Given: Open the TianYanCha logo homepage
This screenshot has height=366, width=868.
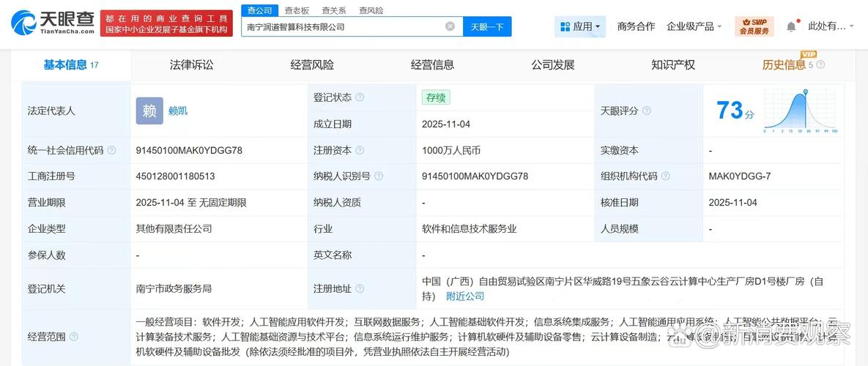Looking at the screenshot, I should click(51, 23).
